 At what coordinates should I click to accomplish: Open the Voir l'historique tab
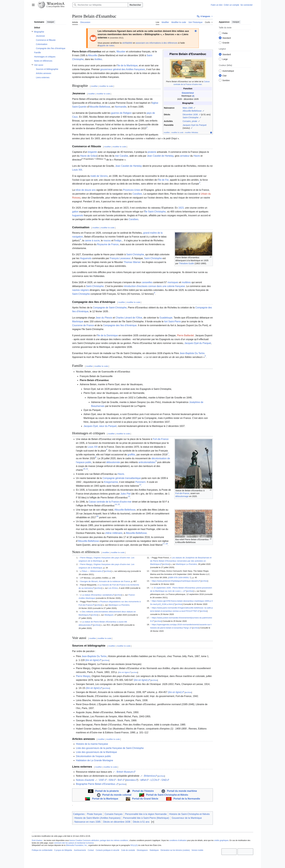[195, 22]
